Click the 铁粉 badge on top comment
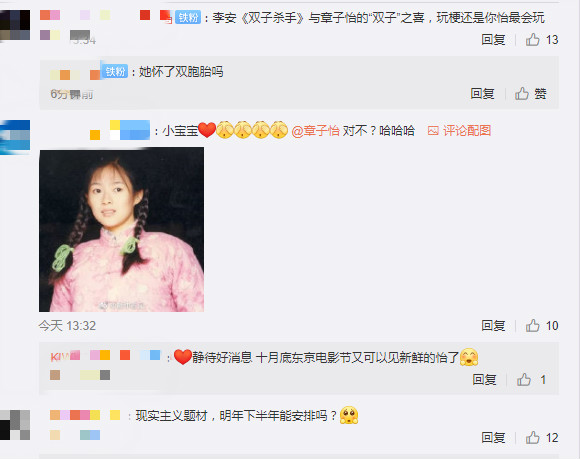The width and height of the screenshot is (580, 459). [188, 17]
